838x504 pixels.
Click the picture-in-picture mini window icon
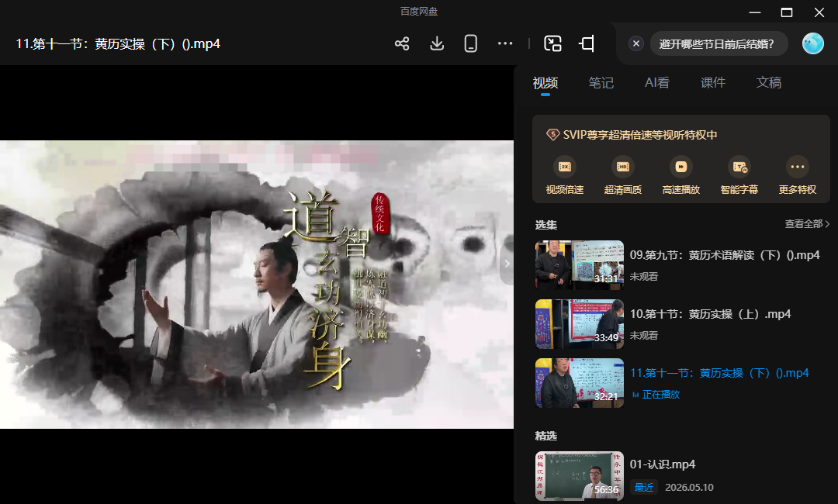552,43
